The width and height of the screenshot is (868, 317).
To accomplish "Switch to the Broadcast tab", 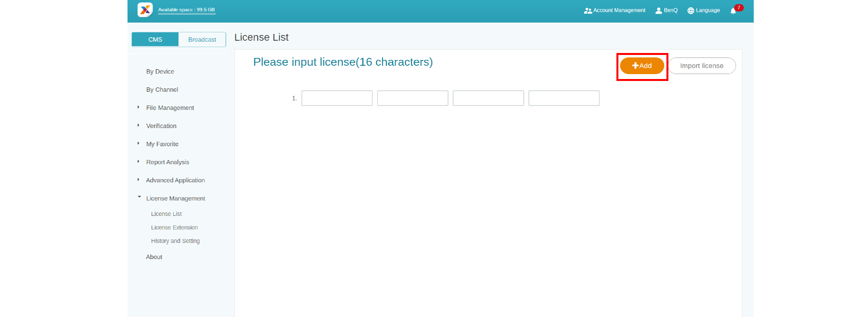I will coord(202,40).
